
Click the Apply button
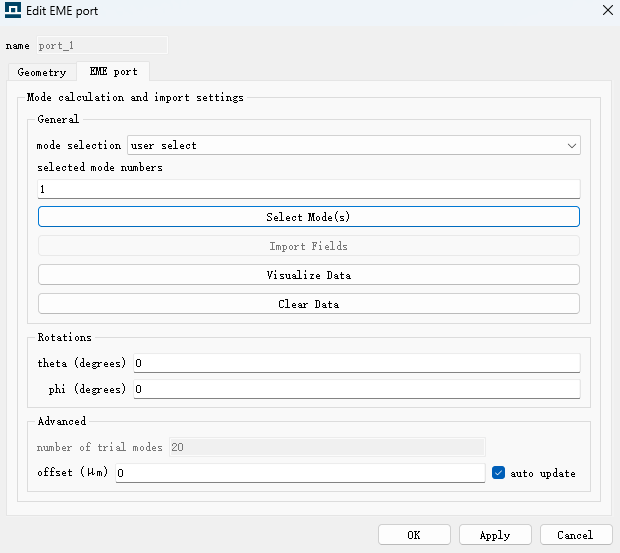point(495,535)
